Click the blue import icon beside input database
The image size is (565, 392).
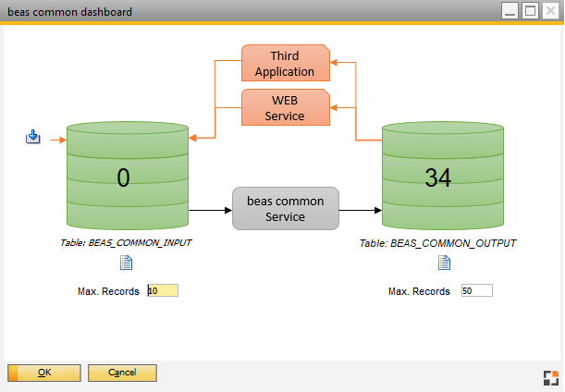click(33, 138)
